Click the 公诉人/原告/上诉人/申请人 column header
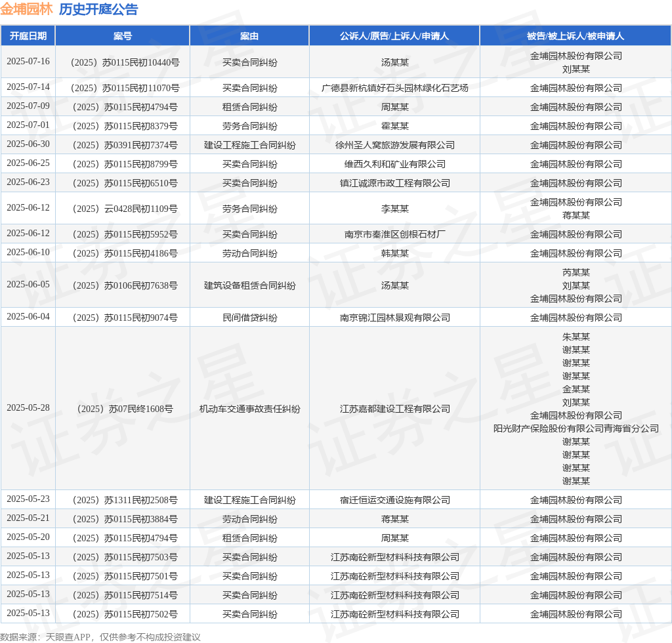 coord(394,36)
